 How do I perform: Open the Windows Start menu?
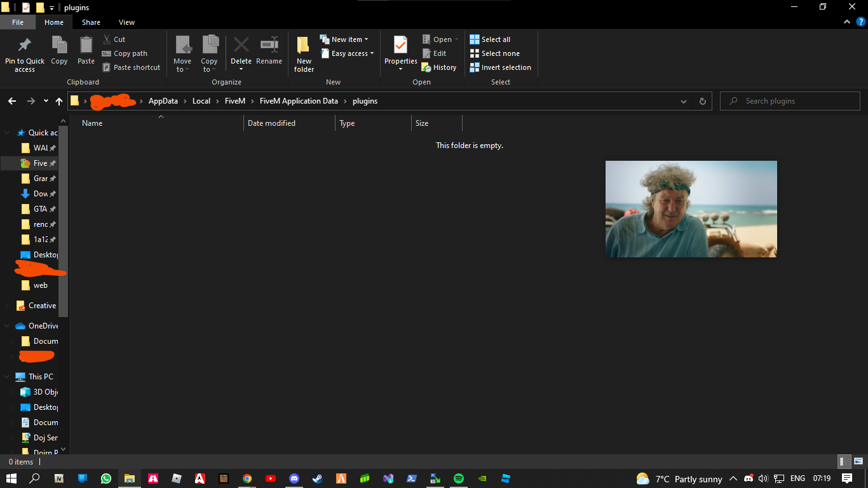click(x=11, y=478)
